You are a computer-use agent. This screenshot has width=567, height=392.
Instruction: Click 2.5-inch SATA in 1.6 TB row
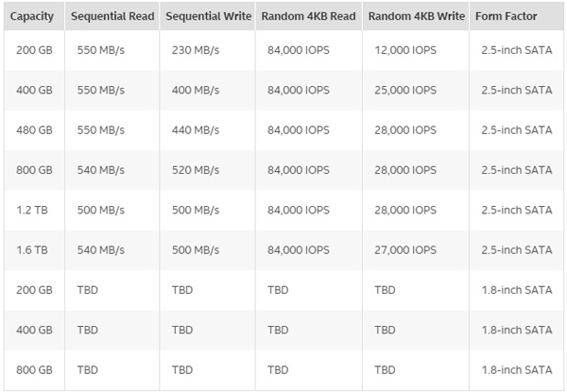coord(516,250)
